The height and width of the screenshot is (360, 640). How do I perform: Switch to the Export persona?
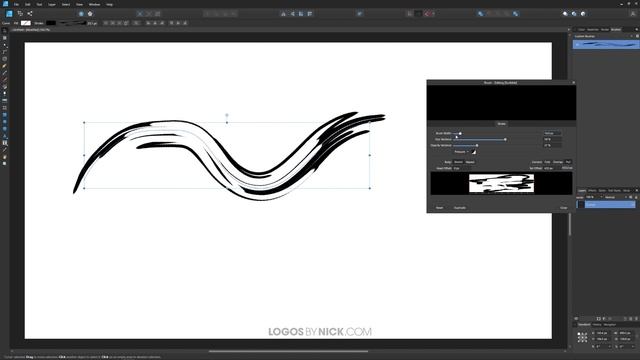[30, 13]
